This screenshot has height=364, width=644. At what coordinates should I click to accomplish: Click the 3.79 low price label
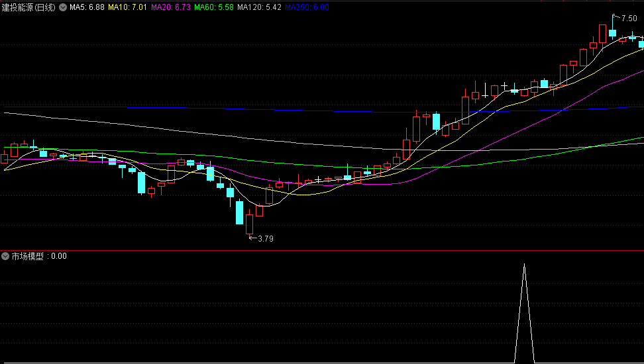(x=265, y=239)
